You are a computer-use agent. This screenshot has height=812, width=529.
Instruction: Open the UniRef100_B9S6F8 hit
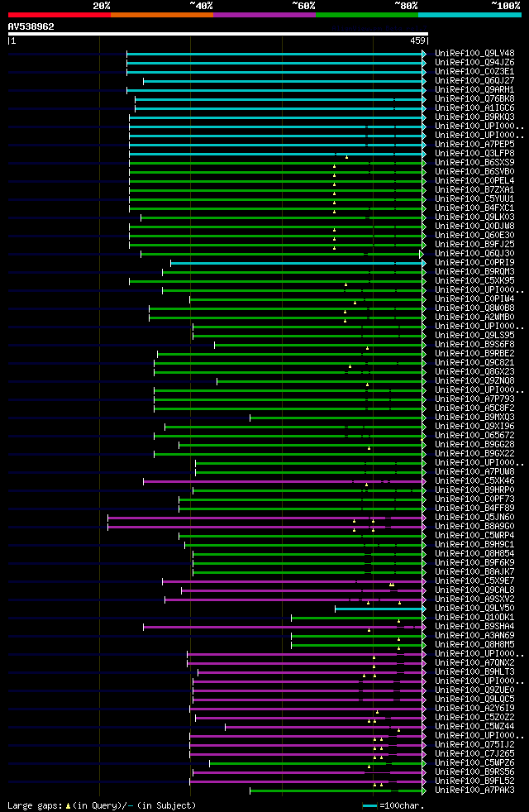pos(474,344)
